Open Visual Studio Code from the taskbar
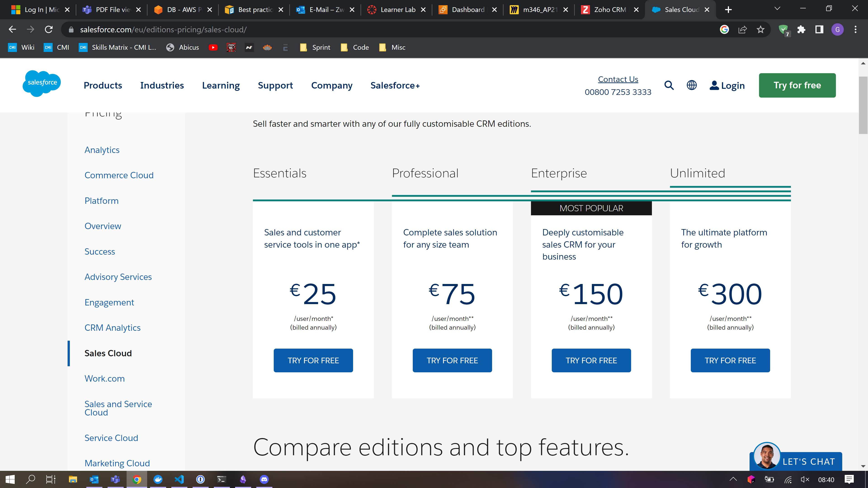The height and width of the screenshot is (488, 868). point(179,479)
